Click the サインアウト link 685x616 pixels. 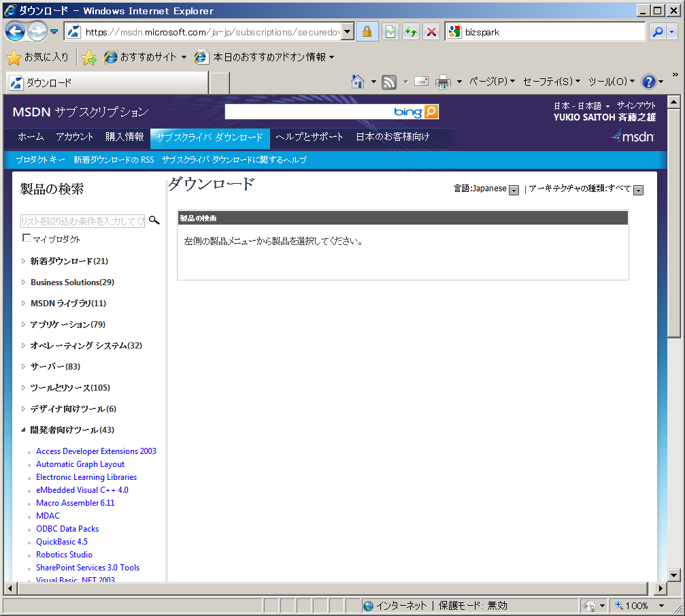(x=636, y=106)
